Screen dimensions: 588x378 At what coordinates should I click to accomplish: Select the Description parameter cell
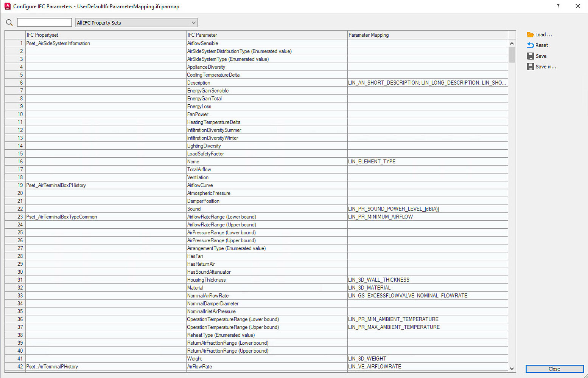point(267,83)
